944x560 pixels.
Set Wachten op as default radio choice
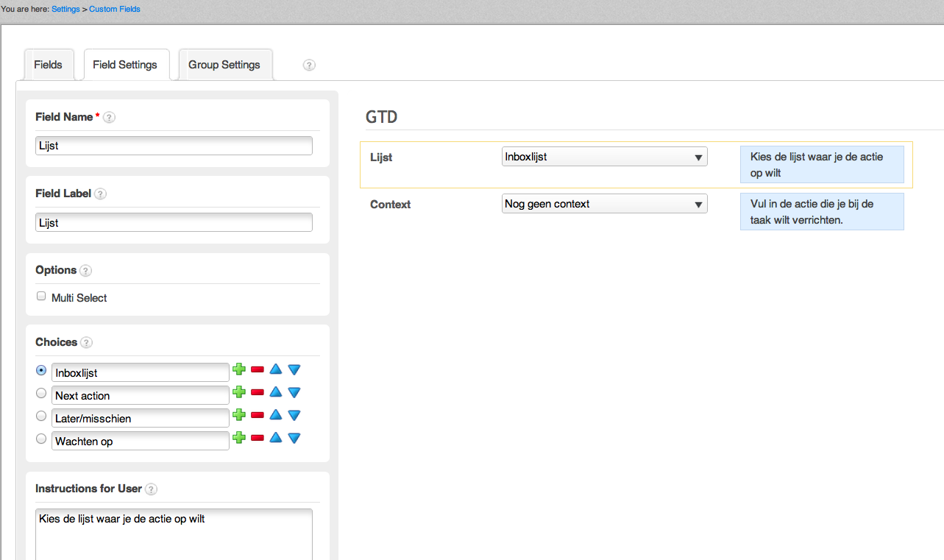[41, 439]
